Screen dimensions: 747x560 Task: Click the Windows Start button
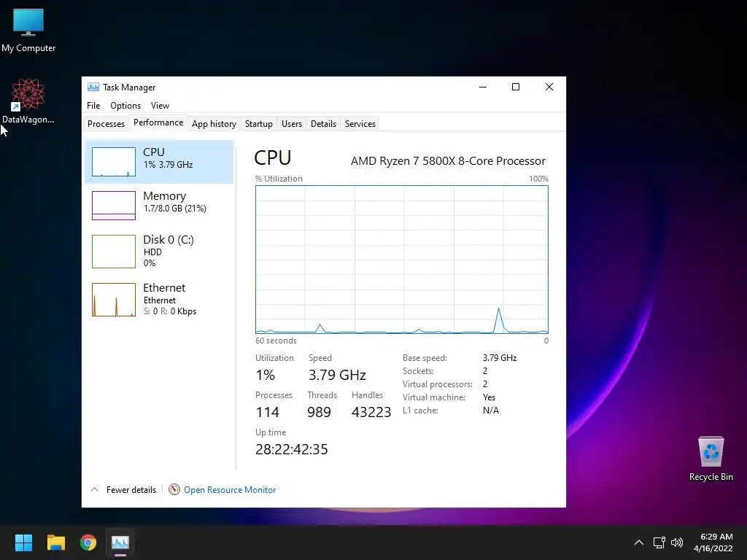pyautogui.click(x=23, y=542)
